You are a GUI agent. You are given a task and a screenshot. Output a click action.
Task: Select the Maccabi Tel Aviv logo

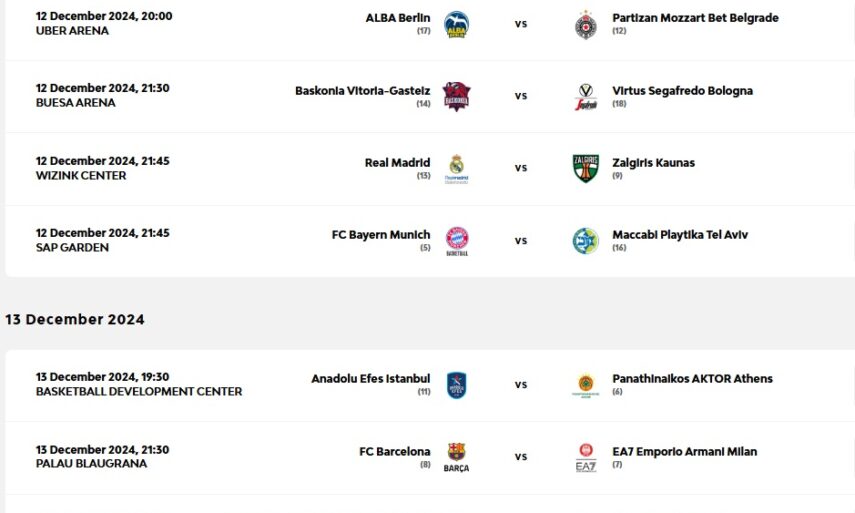(x=586, y=240)
